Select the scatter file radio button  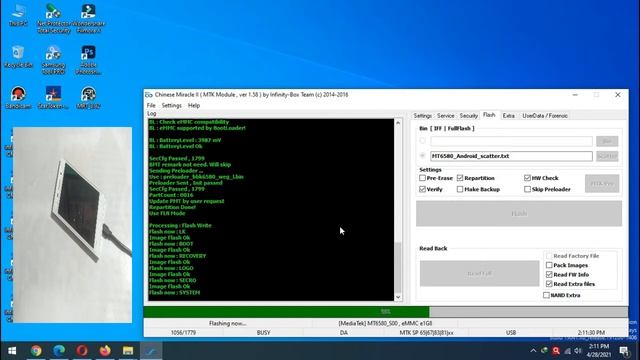point(422,156)
